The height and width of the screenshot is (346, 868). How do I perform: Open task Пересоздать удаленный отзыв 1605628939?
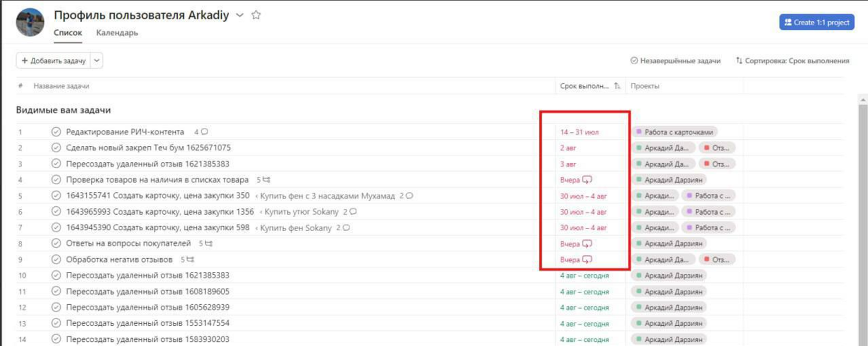pos(148,307)
